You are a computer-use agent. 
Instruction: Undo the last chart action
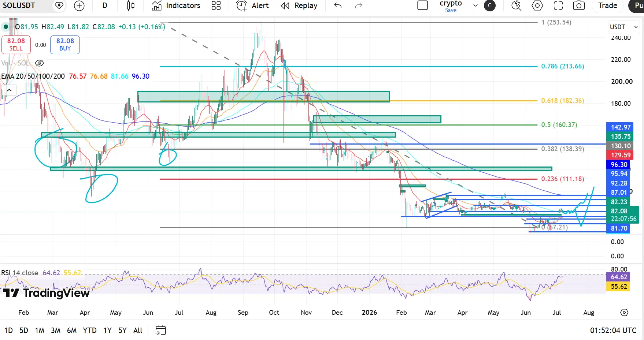(338, 5)
